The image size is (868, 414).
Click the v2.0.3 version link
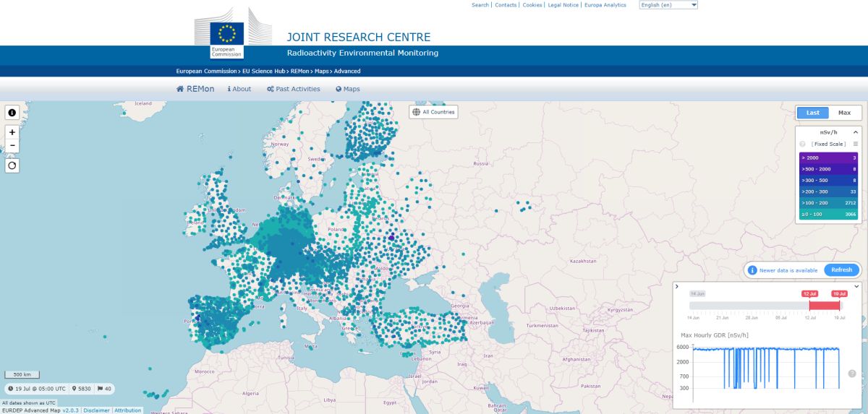pos(70,410)
